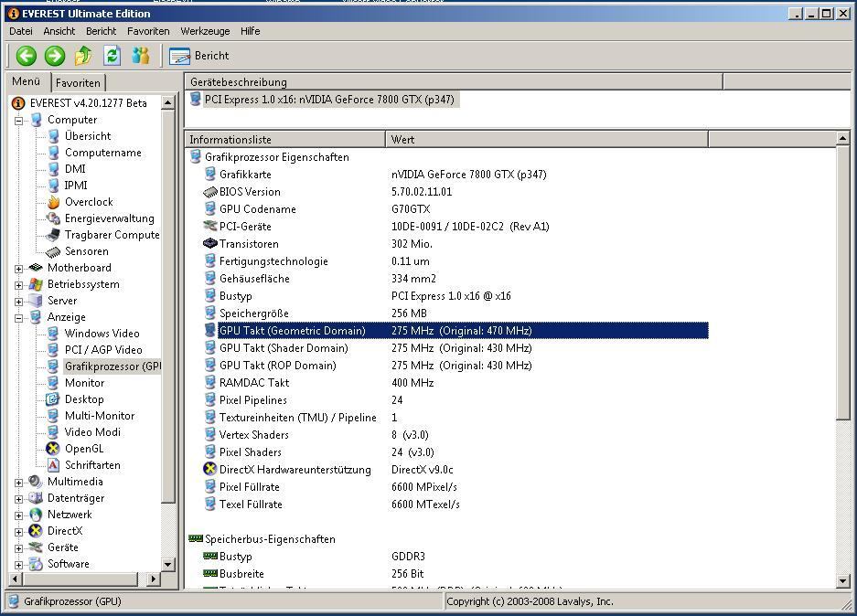Screen dimensions: 857x616
Task: Click the Speicherbus-Eigenschaften memory icon
Action: pyautogui.click(x=196, y=538)
